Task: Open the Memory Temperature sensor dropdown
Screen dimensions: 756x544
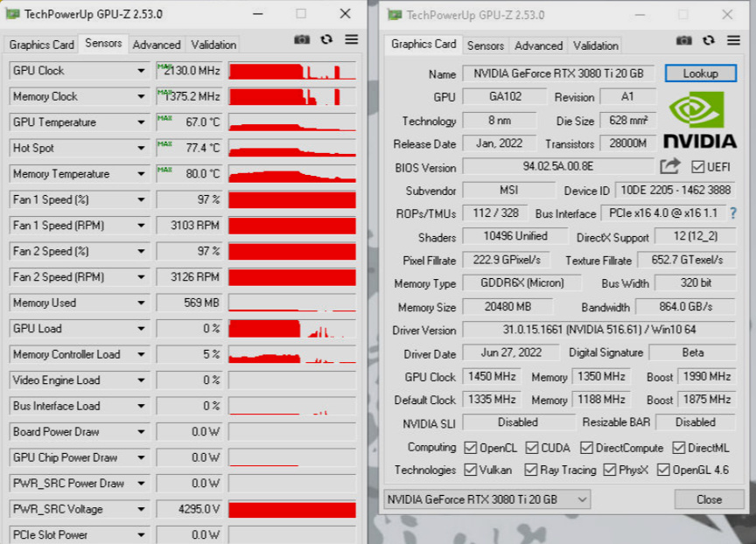Action: click(141, 174)
